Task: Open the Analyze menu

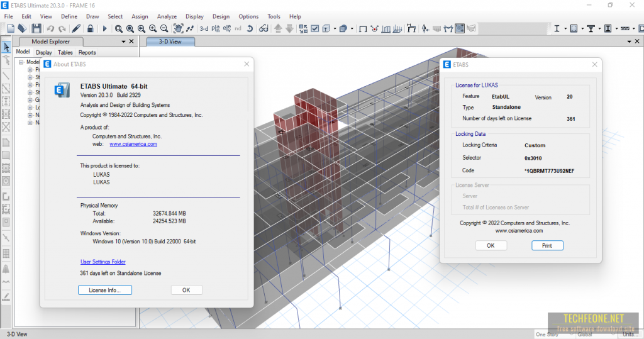Action: 167,16
